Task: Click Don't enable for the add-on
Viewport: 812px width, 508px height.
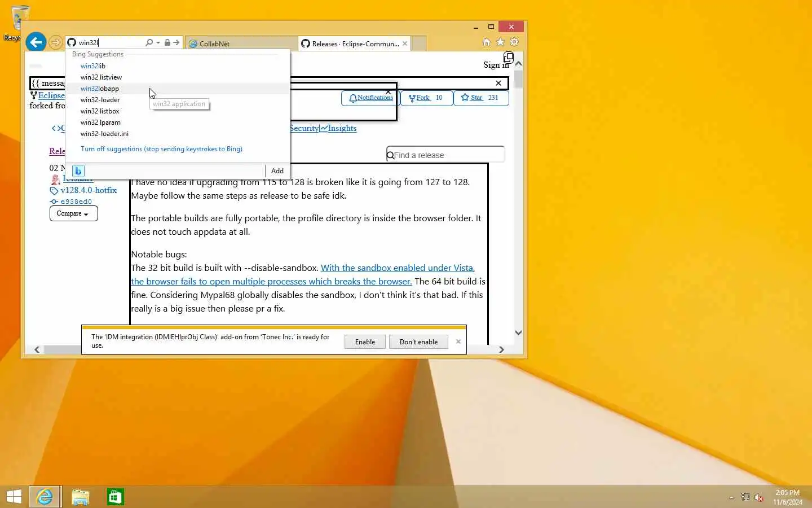Action: 418,342
